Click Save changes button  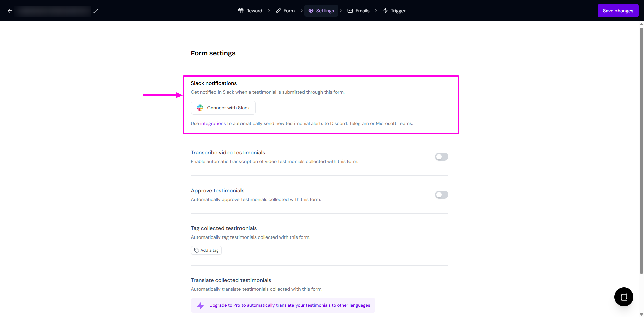click(618, 11)
